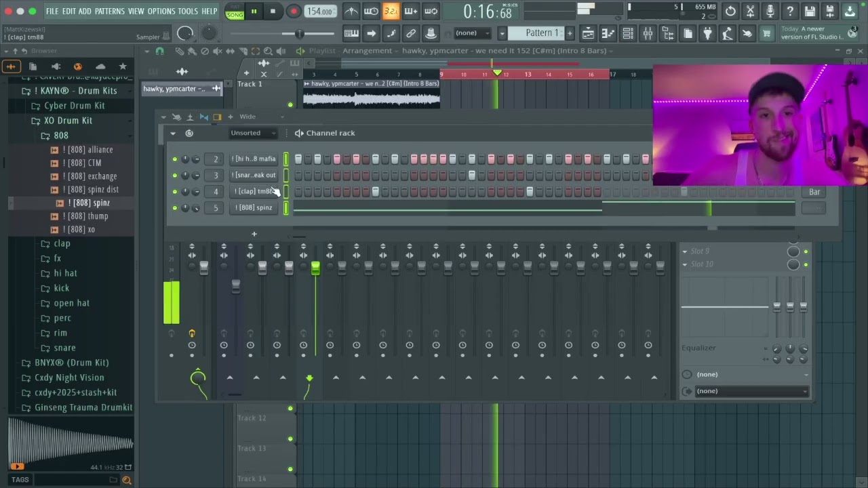This screenshot has height=488, width=868.
Task: Add a new pattern with plus button
Action: (570, 33)
